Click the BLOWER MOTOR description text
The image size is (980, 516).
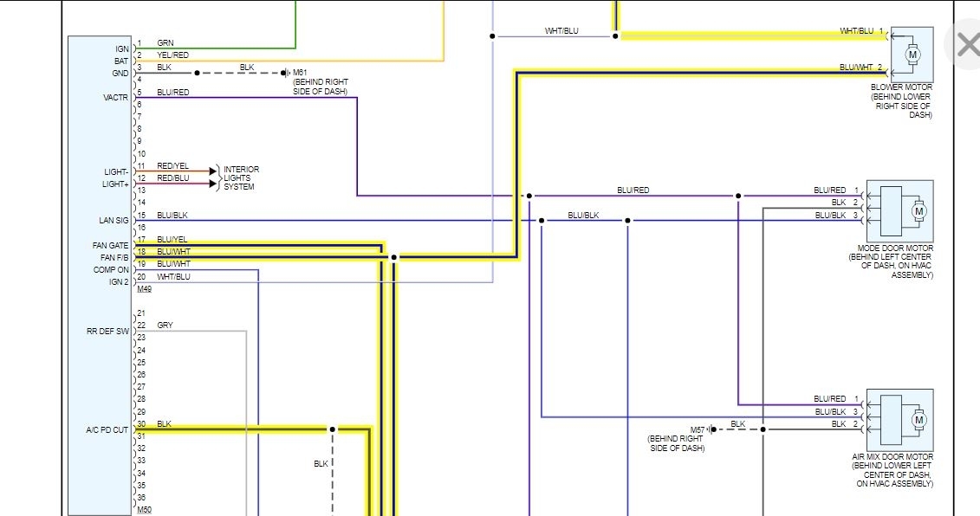click(901, 101)
